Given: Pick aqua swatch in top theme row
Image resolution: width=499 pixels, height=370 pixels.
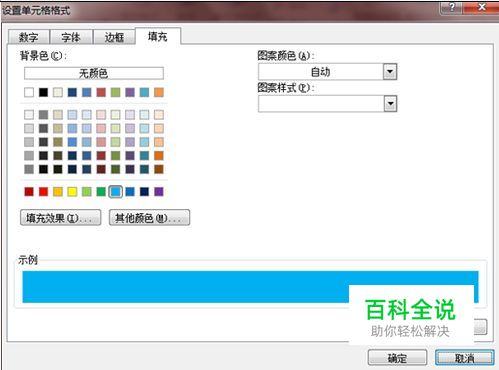Looking at the screenshot, I should point(144,92).
